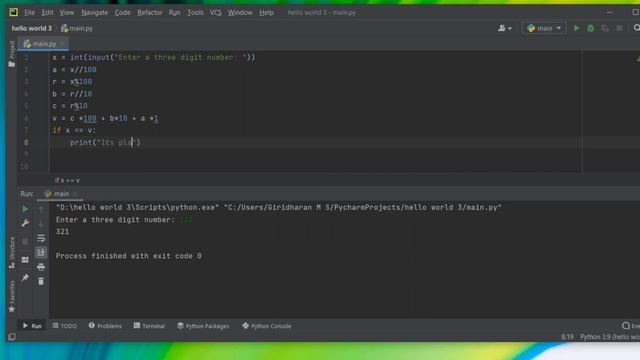Rerun main in Run panel
Image resolution: width=640 pixels, height=360 pixels.
(x=25, y=209)
